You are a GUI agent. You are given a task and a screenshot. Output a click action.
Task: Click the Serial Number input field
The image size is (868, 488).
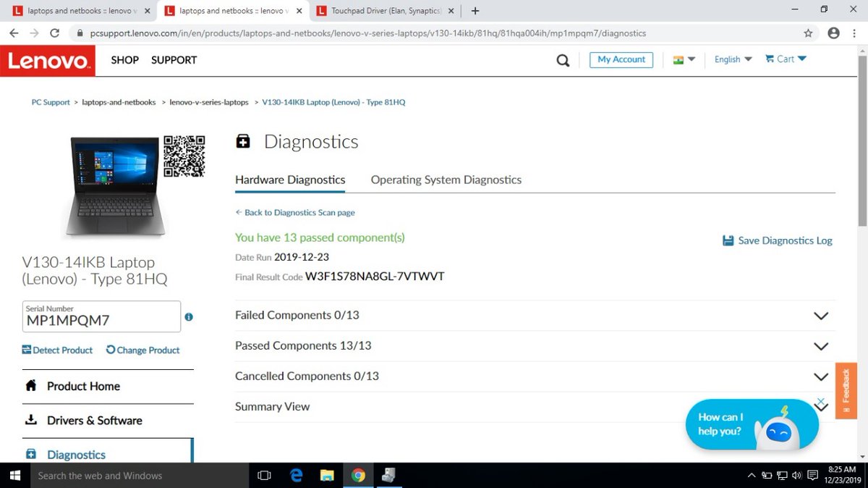(x=101, y=316)
